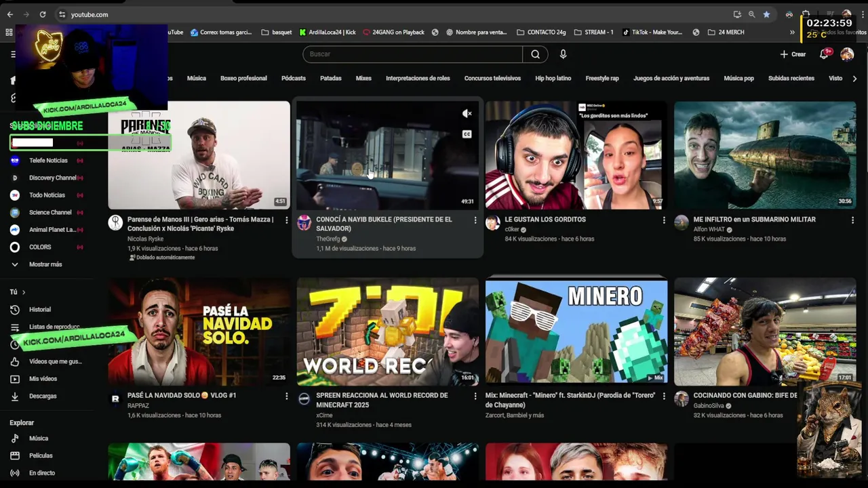Expand subscriptions with Mostrar más
Image resolution: width=868 pixels, height=488 pixels.
pyautogui.click(x=45, y=264)
